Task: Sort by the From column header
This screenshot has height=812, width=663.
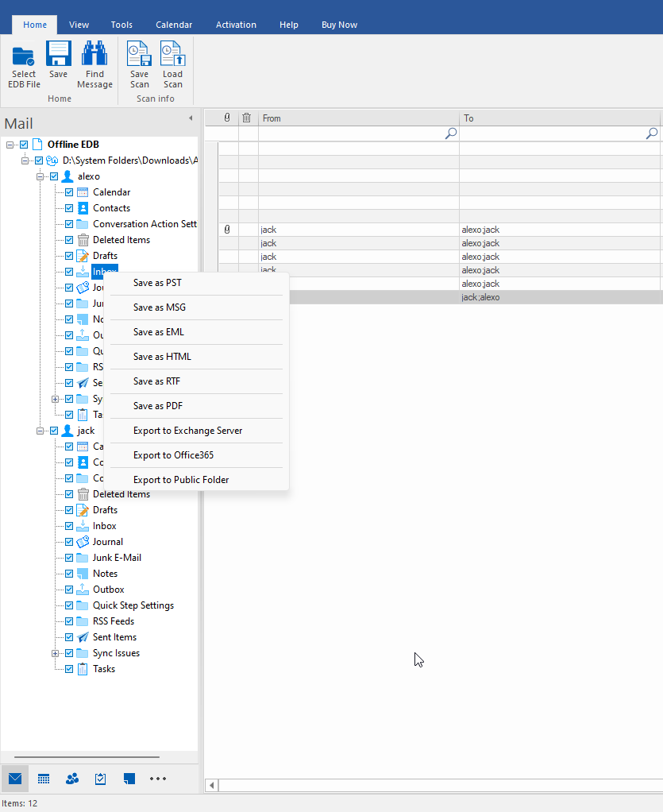Action: point(359,118)
